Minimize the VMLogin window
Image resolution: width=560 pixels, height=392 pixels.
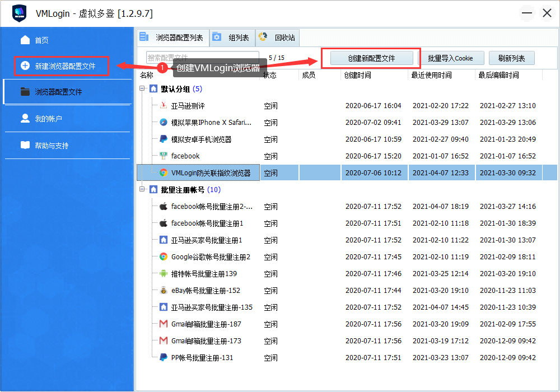pyautogui.click(x=527, y=13)
